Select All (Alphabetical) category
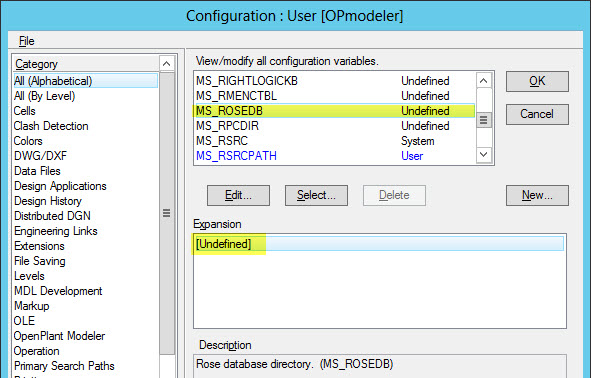The height and width of the screenshot is (378, 591). click(86, 81)
